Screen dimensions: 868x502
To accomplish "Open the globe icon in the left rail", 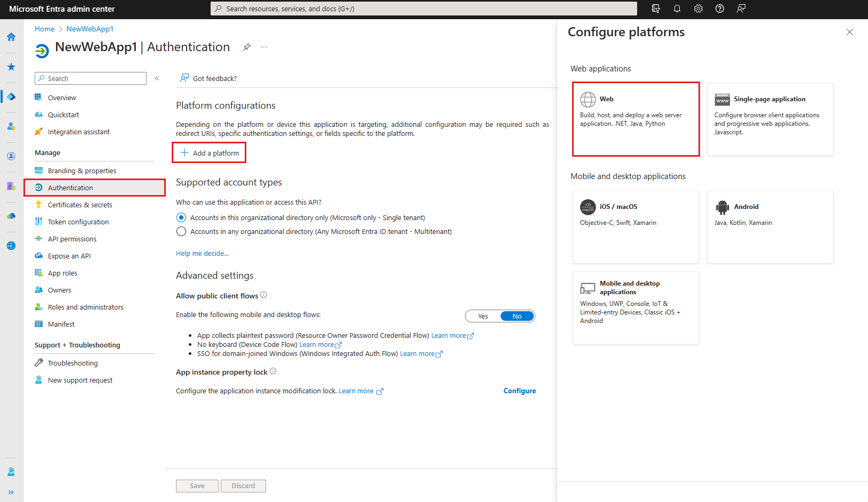I will (x=11, y=246).
